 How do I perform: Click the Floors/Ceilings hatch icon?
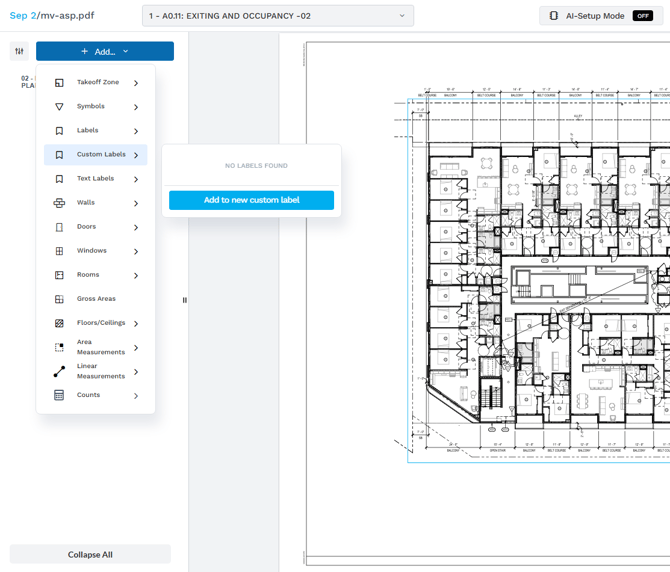point(59,323)
